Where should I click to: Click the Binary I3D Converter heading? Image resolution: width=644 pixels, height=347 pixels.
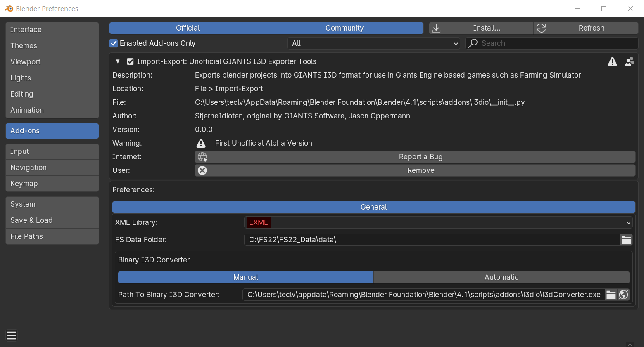154,260
